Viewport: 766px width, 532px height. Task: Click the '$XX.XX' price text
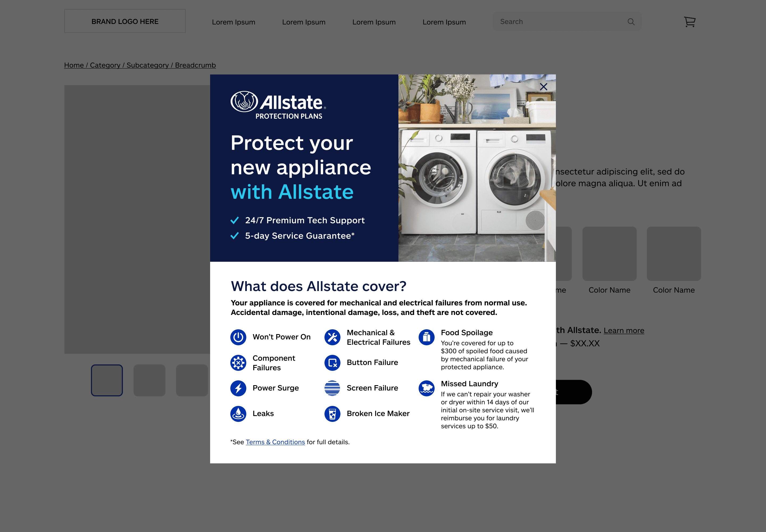pos(585,343)
